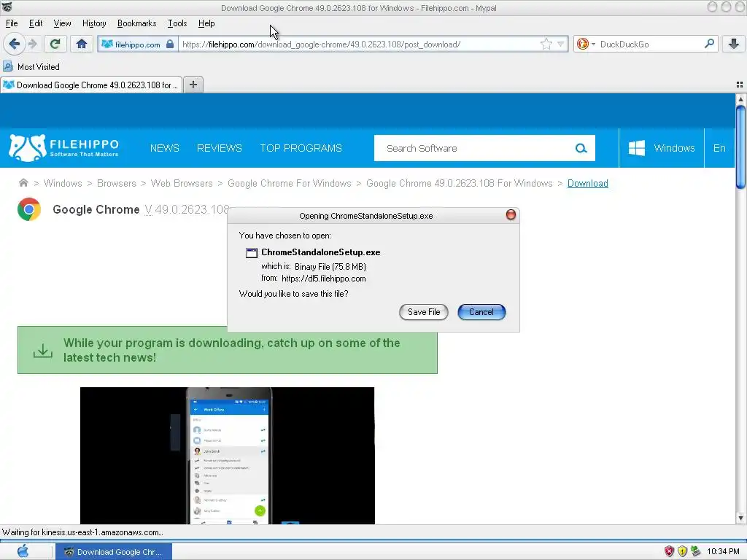Viewport: 747px width, 560px height.
Task: Open the Browsers breadcrumb link
Action: pyautogui.click(x=116, y=183)
